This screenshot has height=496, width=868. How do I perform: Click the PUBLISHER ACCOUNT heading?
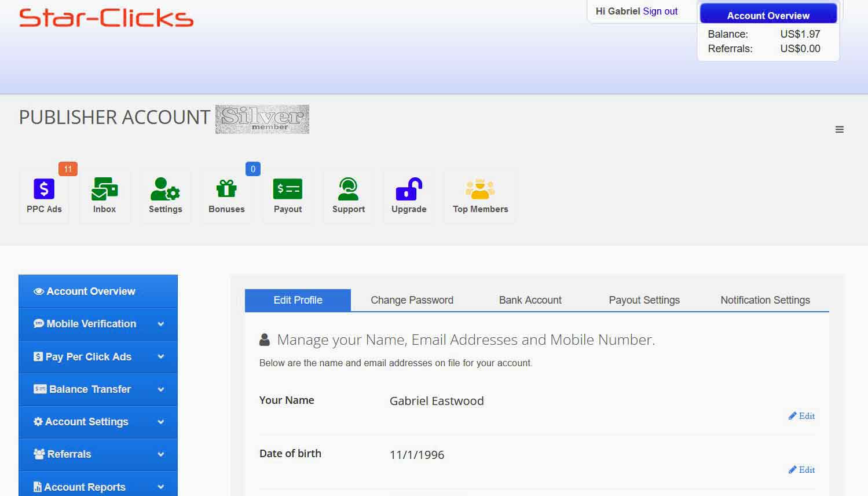pyautogui.click(x=114, y=118)
